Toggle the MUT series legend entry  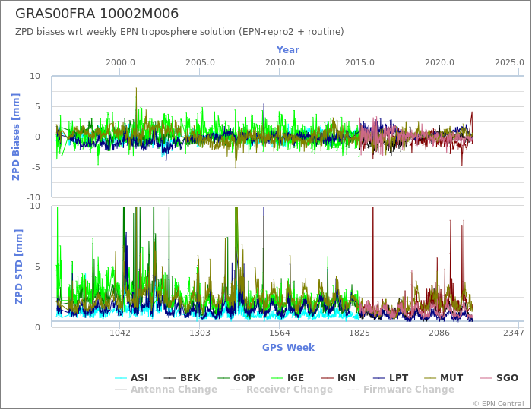(444, 378)
